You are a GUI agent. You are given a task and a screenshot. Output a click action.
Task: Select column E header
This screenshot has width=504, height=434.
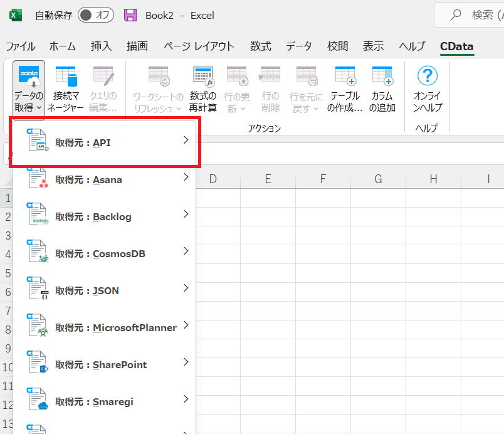[x=268, y=179]
